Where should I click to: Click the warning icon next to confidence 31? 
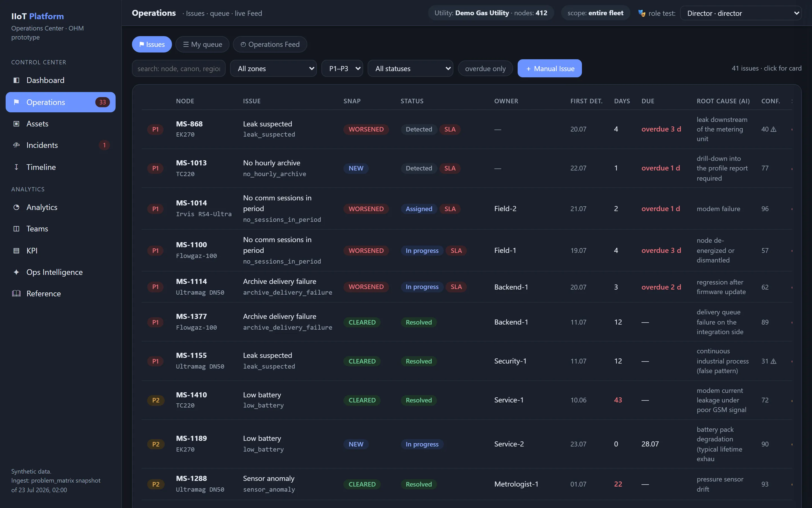pos(773,361)
